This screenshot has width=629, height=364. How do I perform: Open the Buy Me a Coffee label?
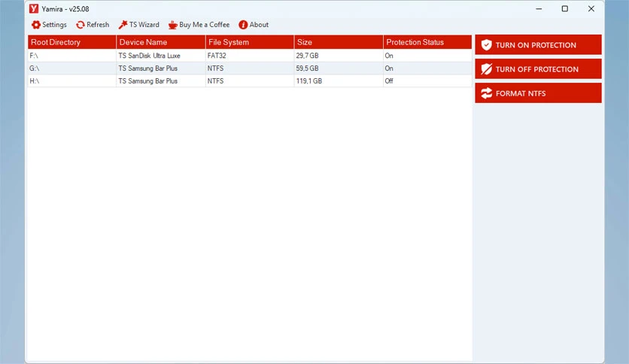pyautogui.click(x=204, y=25)
